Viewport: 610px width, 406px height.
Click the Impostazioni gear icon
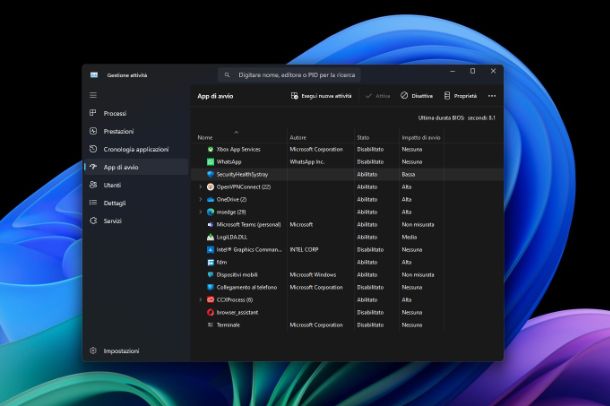(93, 350)
